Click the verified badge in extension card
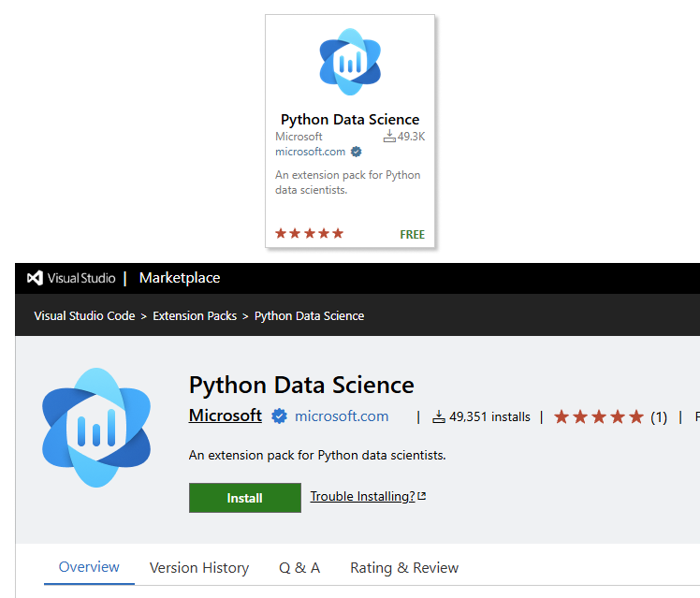The height and width of the screenshot is (598, 700). coord(356,152)
